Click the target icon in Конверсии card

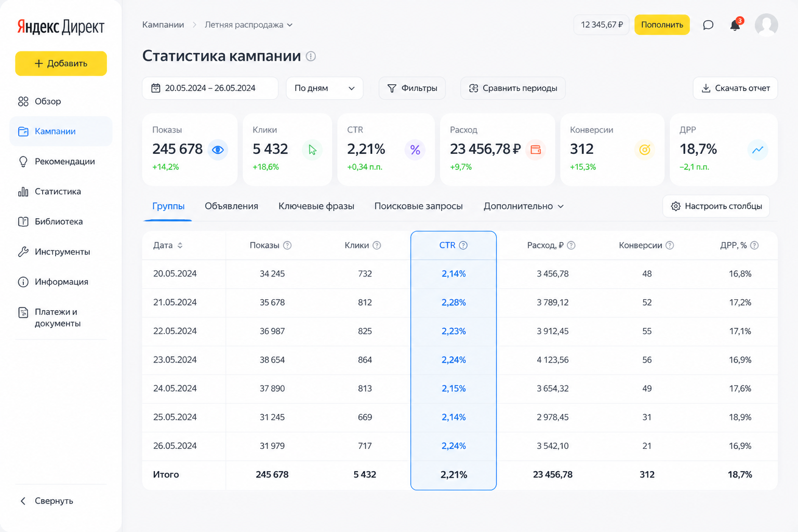point(645,150)
